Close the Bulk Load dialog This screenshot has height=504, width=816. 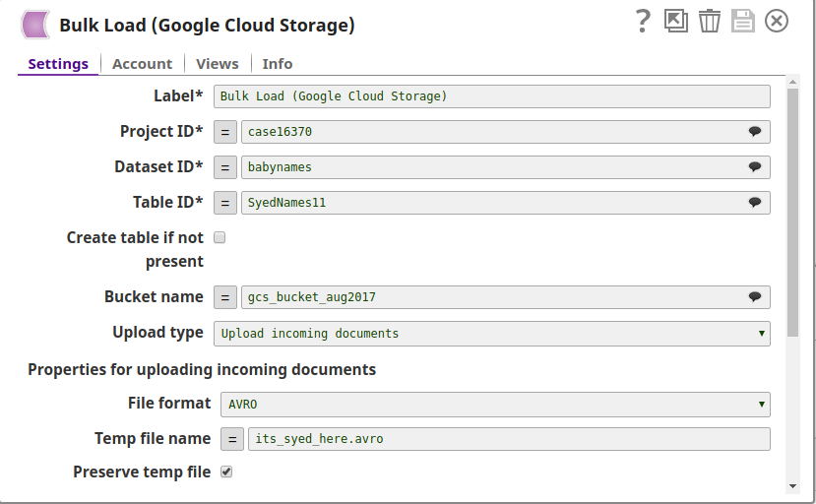click(x=777, y=22)
